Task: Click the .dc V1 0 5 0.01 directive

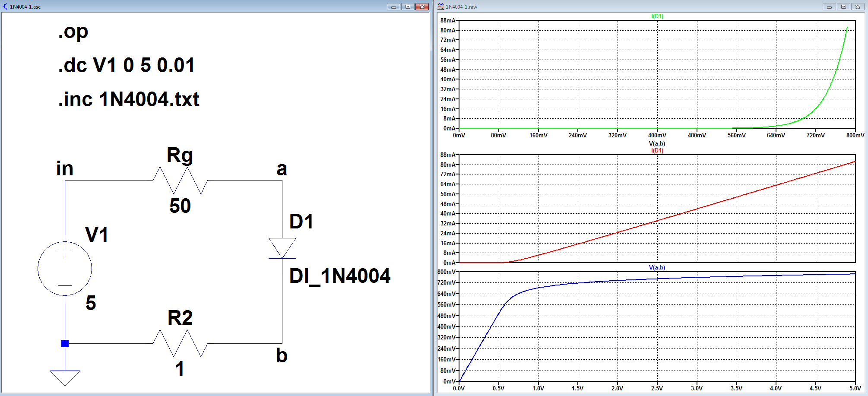Action: click(x=127, y=65)
